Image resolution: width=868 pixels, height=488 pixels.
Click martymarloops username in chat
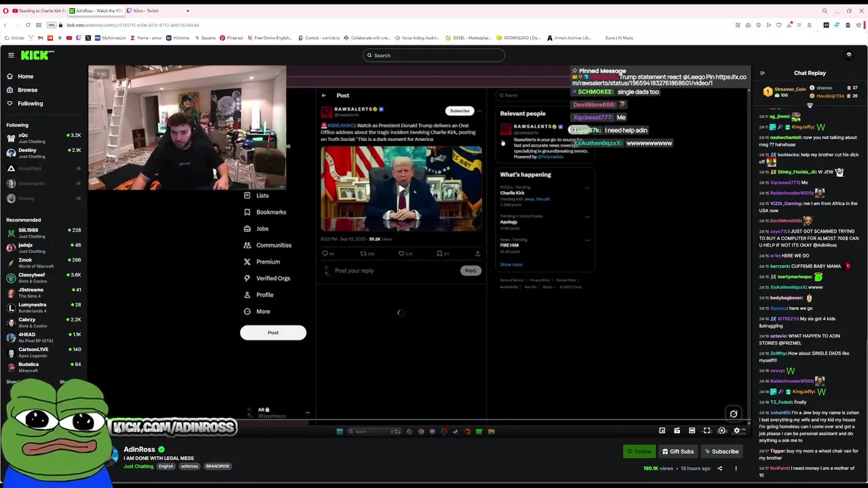(x=794, y=277)
